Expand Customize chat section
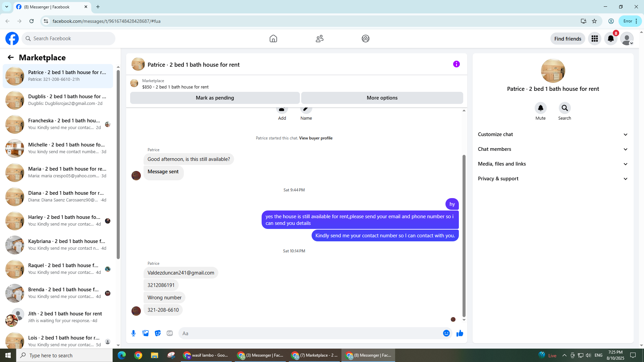Image resolution: width=644 pixels, height=362 pixels. pyautogui.click(x=553, y=134)
